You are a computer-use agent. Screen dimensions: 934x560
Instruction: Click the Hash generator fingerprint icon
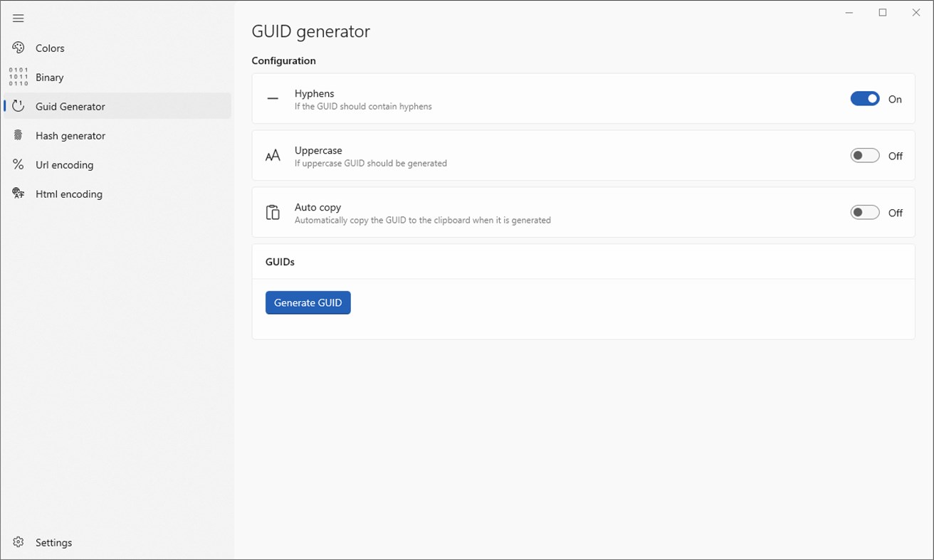19,135
